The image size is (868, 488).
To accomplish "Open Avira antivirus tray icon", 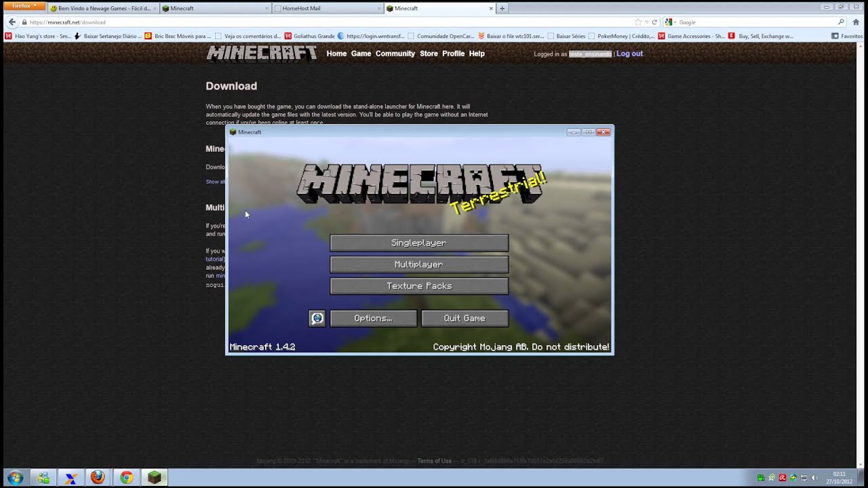I will click(783, 478).
